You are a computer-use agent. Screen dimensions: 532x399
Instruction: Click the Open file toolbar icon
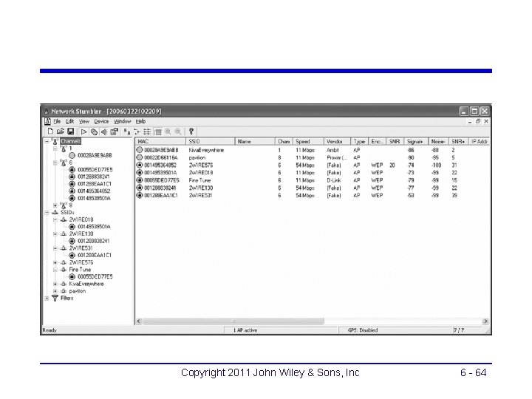[x=61, y=132]
